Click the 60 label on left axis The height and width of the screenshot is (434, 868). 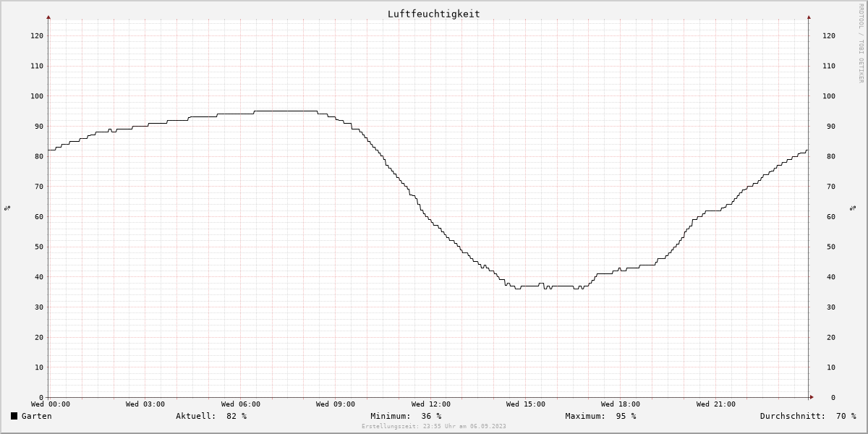(x=38, y=216)
